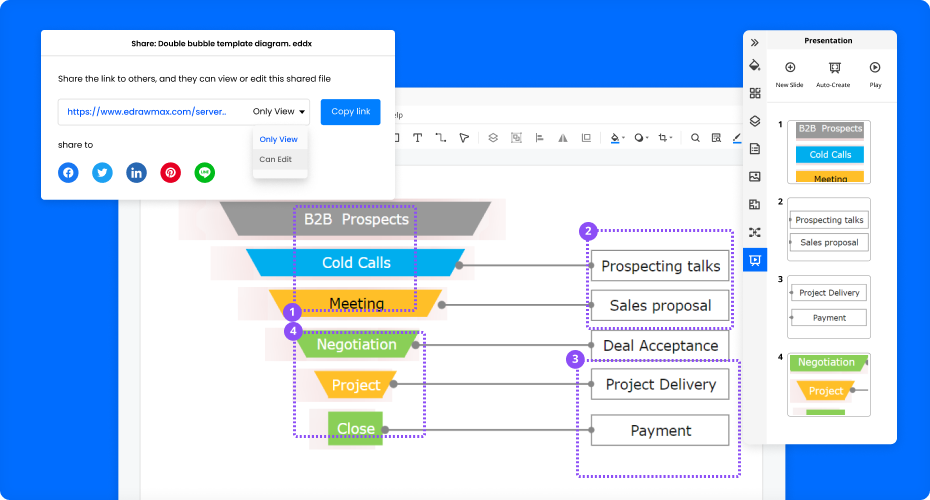Expand the crop tool dropdown
This screenshot has width=930, height=500.
tap(673, 138)
